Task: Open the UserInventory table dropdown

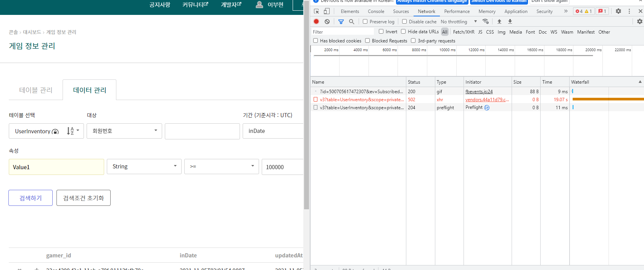Action: (x=46, y=131)
